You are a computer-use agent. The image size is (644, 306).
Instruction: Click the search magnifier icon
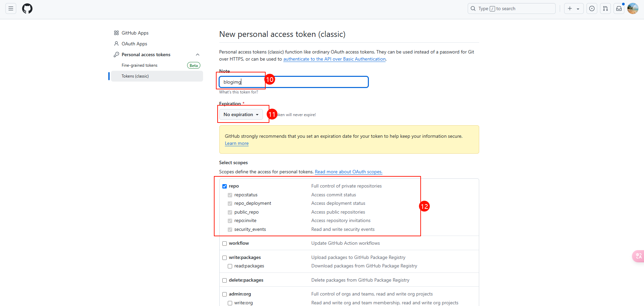tap(473, 8)
